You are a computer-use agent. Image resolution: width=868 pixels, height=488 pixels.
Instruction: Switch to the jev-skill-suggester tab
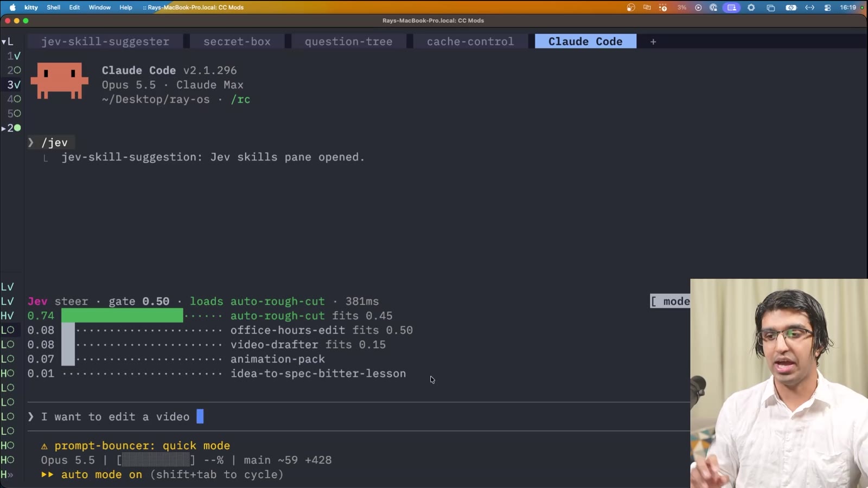pyautogui.click(x=105, y=41)
